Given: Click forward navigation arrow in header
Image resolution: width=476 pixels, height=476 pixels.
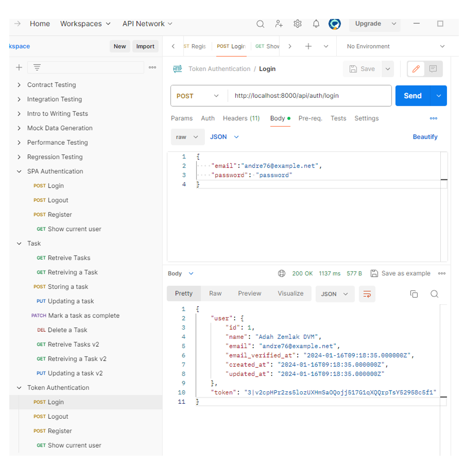Looking at the screenshot, I should (17, 24).
